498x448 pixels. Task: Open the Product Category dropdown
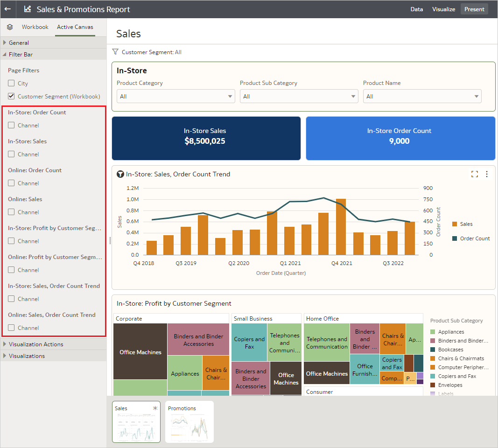click(176, 97)
